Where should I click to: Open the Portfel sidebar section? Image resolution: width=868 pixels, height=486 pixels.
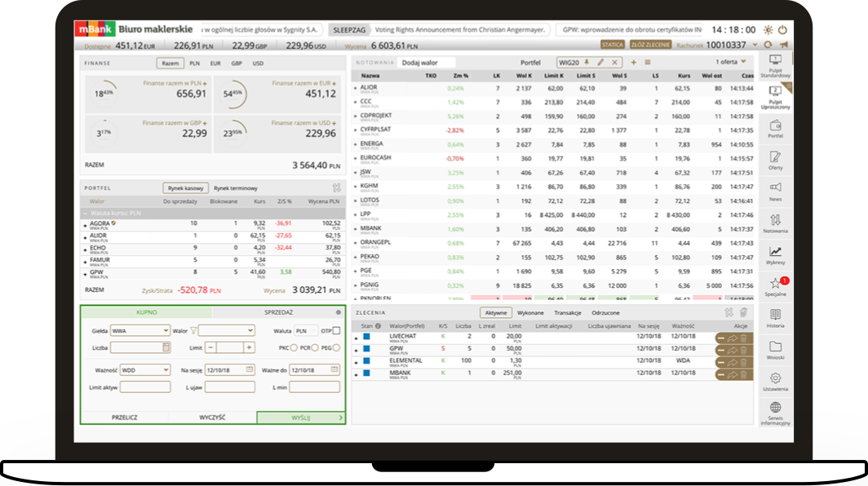(775, 129)
